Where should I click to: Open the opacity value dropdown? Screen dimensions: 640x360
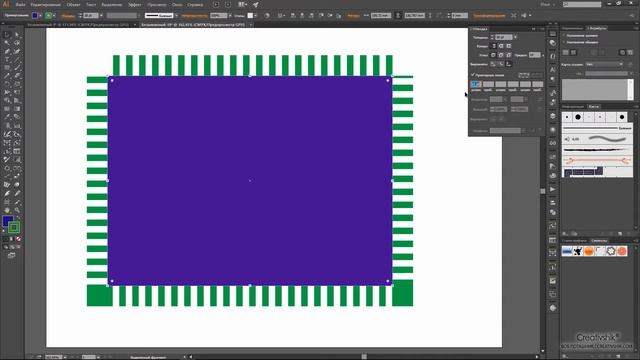pos(230,16)
